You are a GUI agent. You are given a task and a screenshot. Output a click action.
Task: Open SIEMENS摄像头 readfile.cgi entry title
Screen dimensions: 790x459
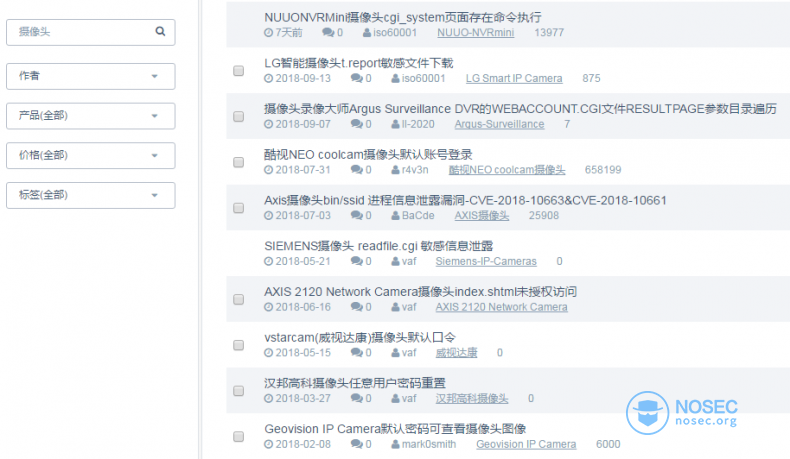tap(378, 246)
